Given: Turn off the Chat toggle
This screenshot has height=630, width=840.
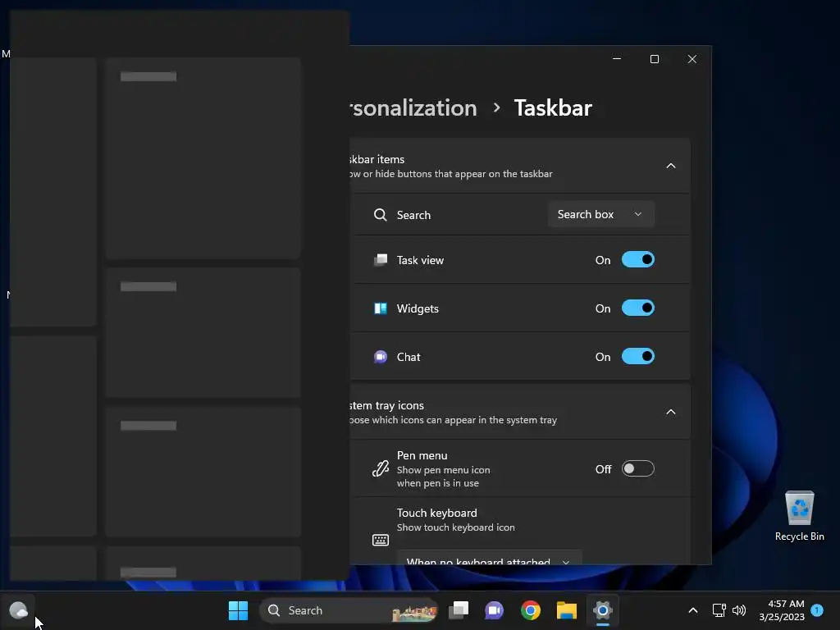Looking at the screenshot, I should click(x=638, y=356).
